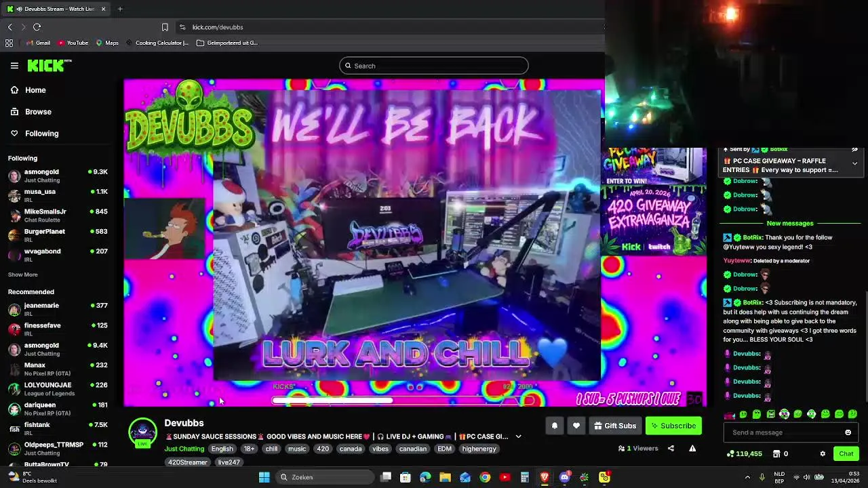The image size is (868, 488).
Task: Open the Maps bookmark
Action: 107,43
